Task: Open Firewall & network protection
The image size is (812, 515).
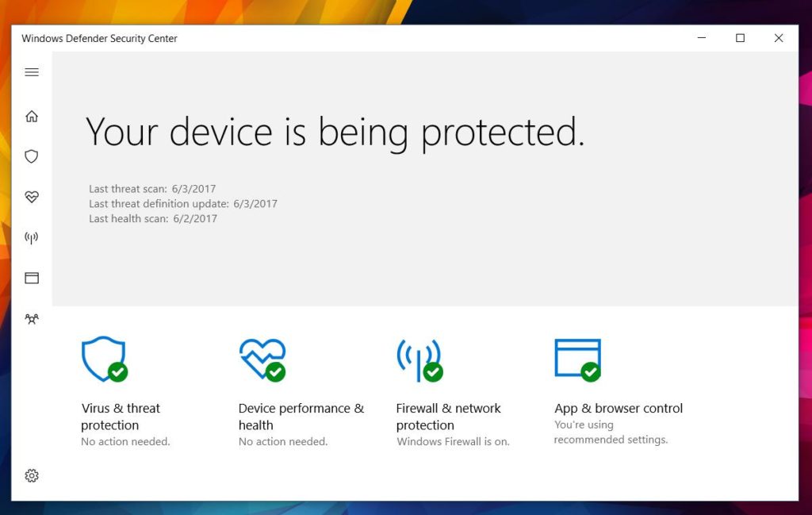Action: tap(448, 416)
